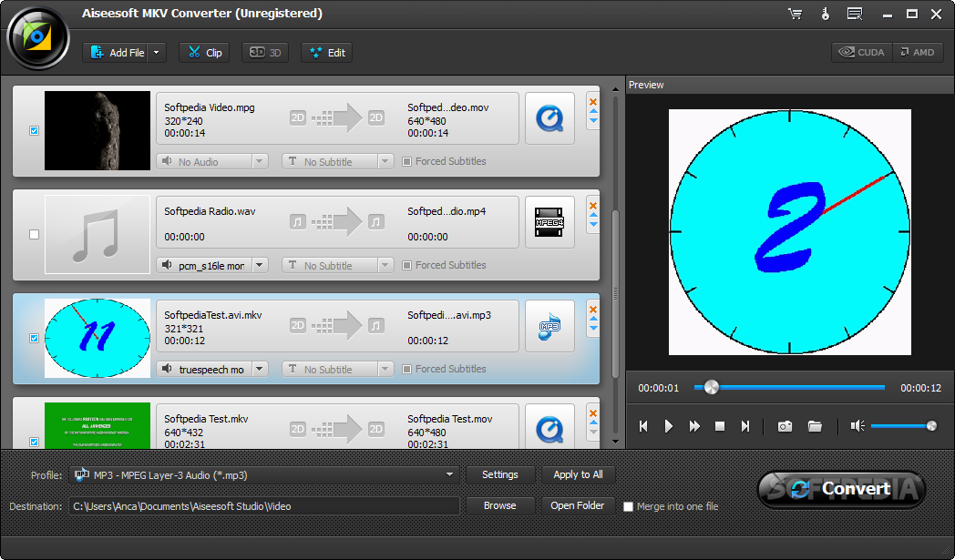Enable Forced Subtitles for SoftpediaTest.avi.mkv
This screenshot has height=560, width=955.
click(x=406, y=369)
